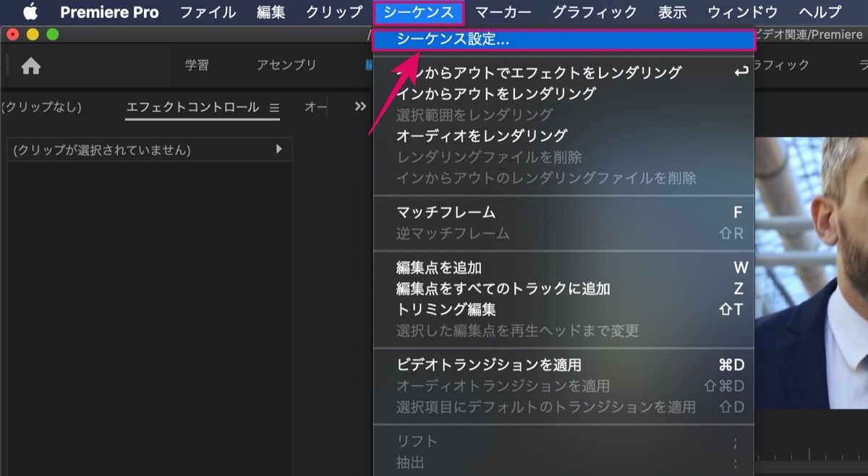
Task: Open the マーカー menu
Action: 503,12
